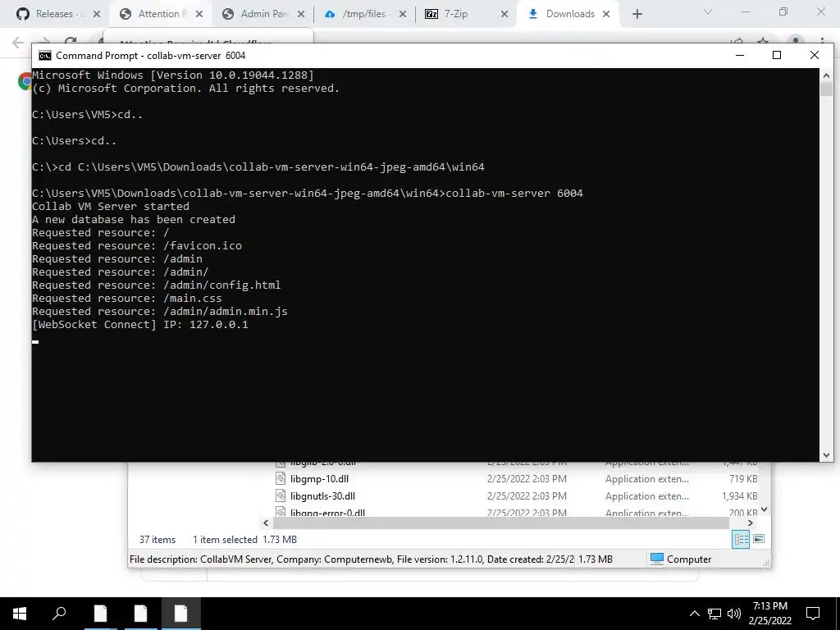Screen dimensions: 840x630
Task: Click the 1,934 KB size cell
Action: click(739, 496)
